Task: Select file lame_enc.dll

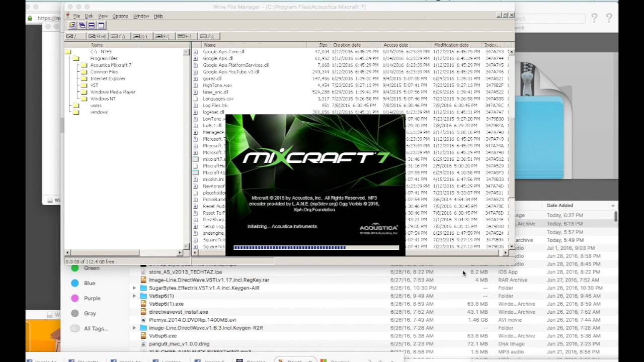Action: pos(215,92)
